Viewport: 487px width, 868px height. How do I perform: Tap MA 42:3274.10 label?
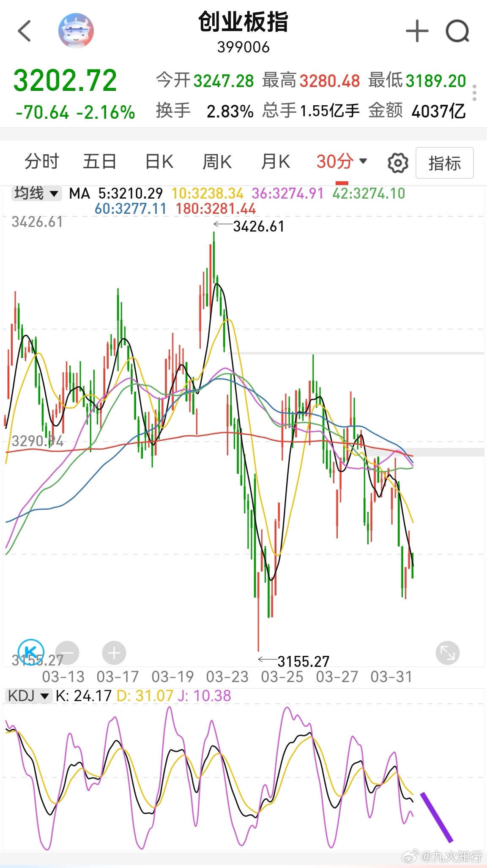tap(369, 194)
